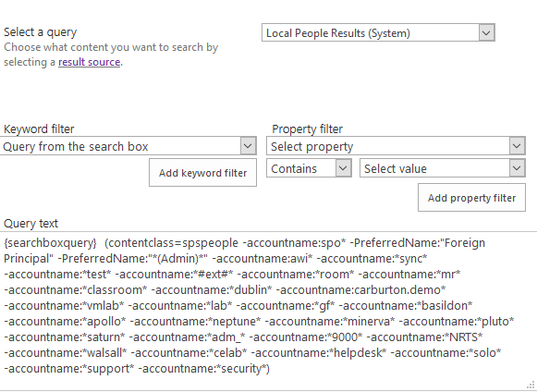Select the Query from the search box field
The width and height of the screenshot is (537, 392).
click(x=128, y=146)
